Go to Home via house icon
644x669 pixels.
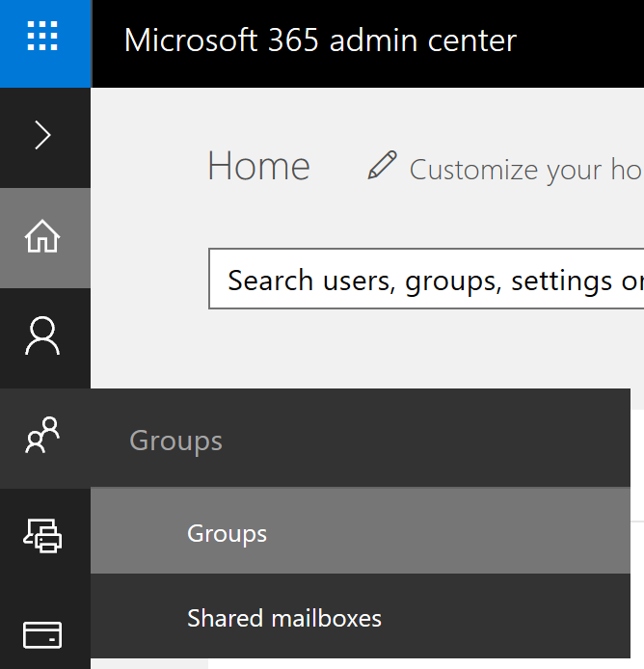tap(42, 236)
